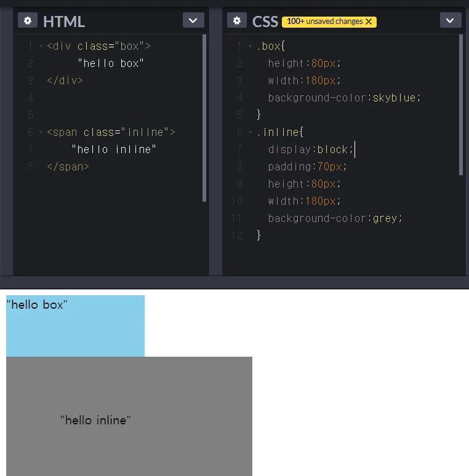Click the CSS editor vertical scrollbar
Viewport: 469px width, 476px height.
pos(460,105)
